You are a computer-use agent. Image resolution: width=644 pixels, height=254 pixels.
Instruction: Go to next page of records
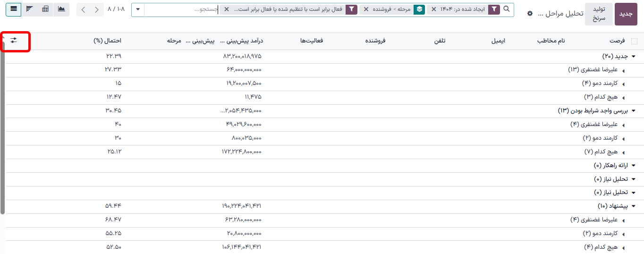[x=84, y=9]
